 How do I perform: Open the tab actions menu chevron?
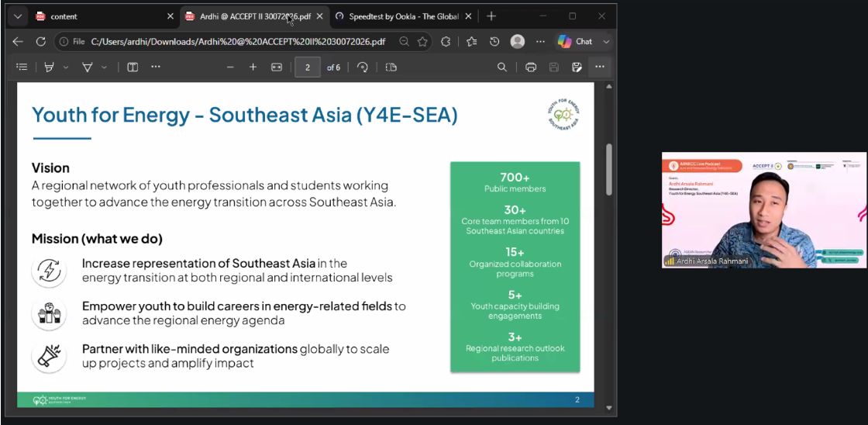coord(18,16)
